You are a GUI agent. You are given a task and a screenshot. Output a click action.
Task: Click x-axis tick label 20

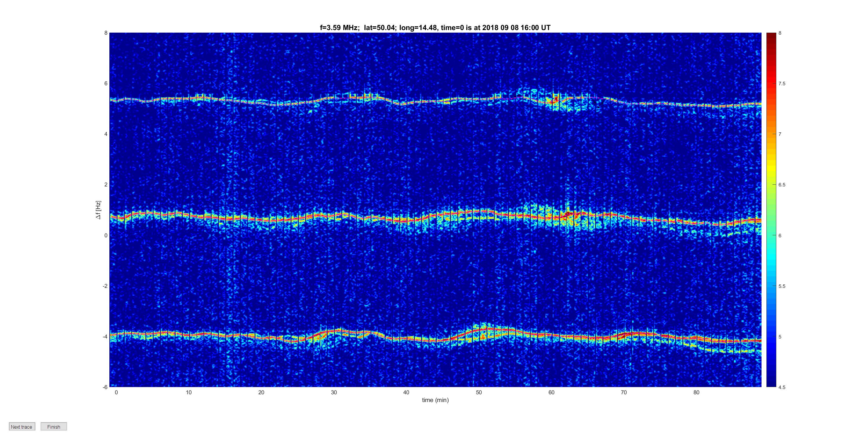pos(261,392)
